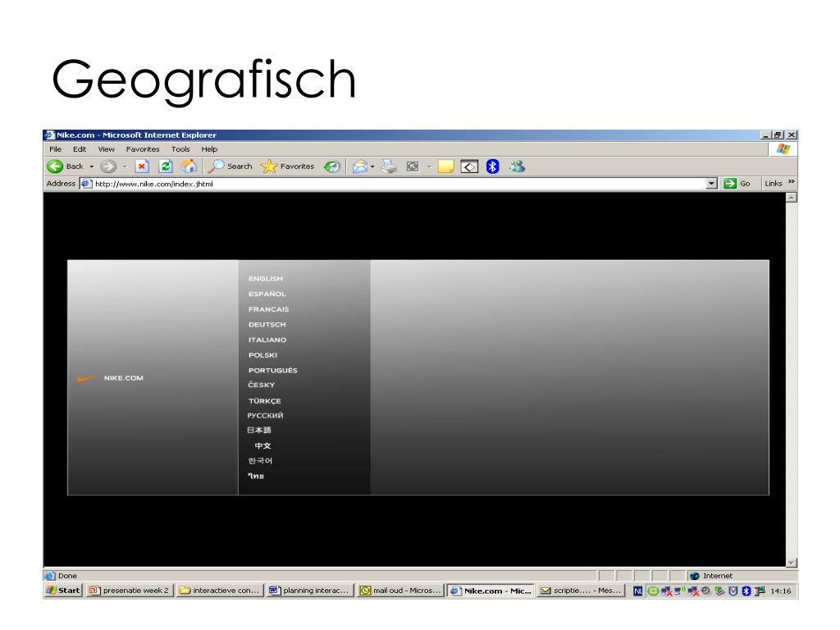The image size is (840, 630).
Task: Select the Chinese 中文 language link
Action: (263, 445)
